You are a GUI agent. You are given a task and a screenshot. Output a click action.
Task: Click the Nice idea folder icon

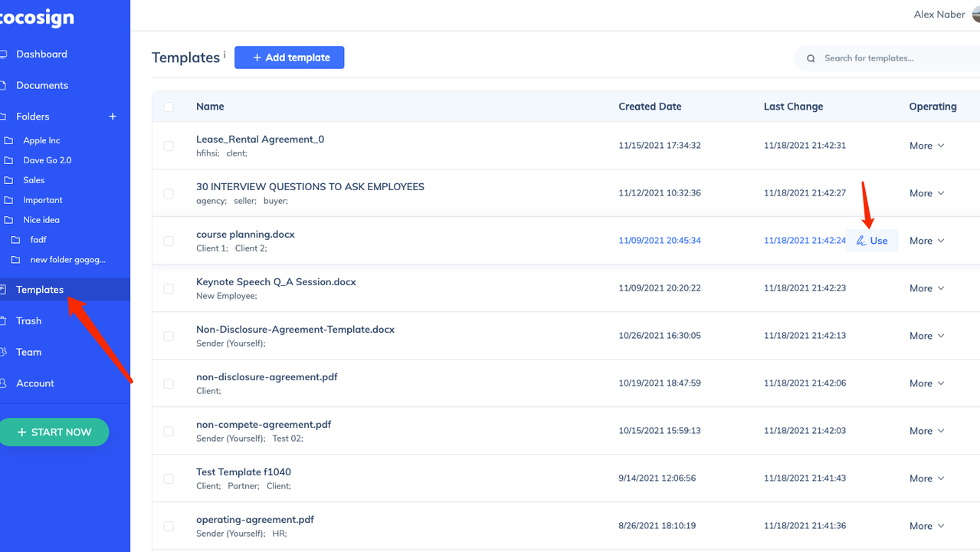coord(8,220)
